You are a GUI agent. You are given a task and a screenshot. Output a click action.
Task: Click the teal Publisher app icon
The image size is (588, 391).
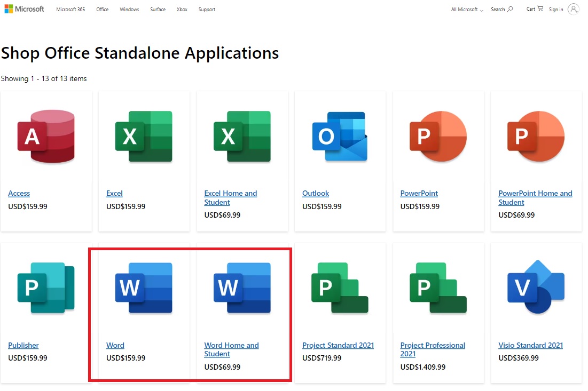tap(46, 287)
